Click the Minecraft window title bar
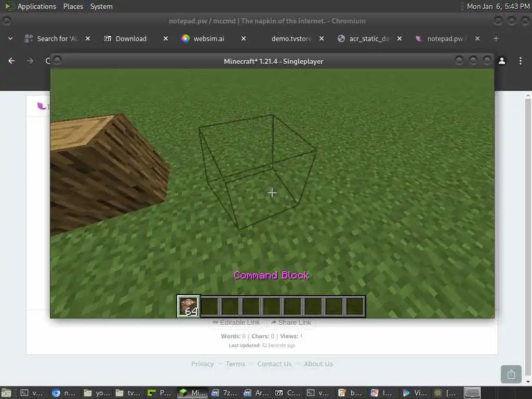This screenshot has height=399, width=532. pos(273,61)
